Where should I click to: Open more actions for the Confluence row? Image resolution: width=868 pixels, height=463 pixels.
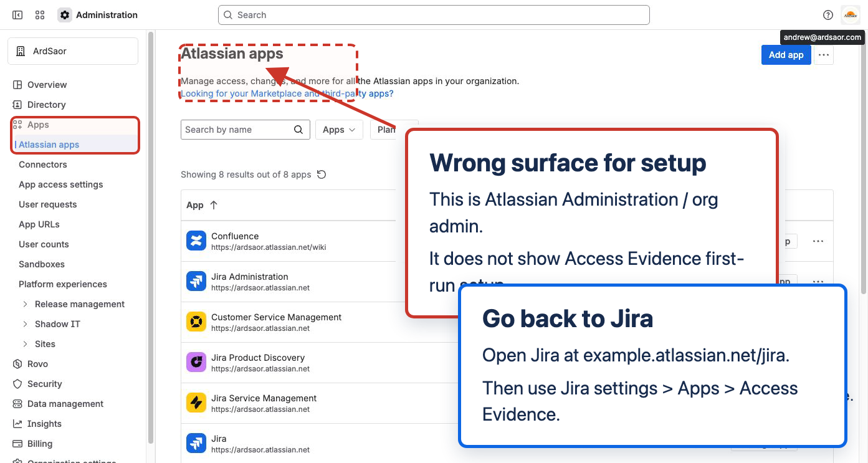click(x=818, y=241)
